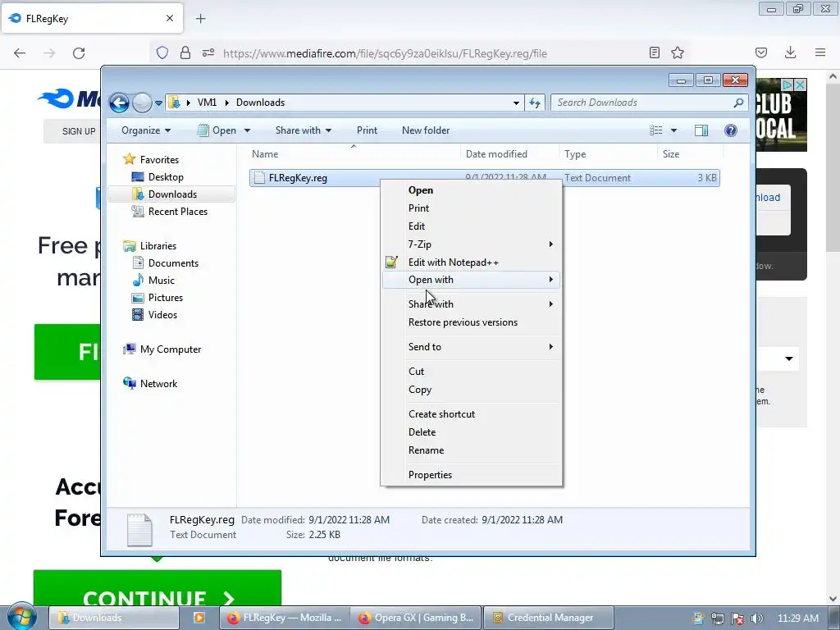
Task: Sort by the Type column header
Action: coord(608,153)
